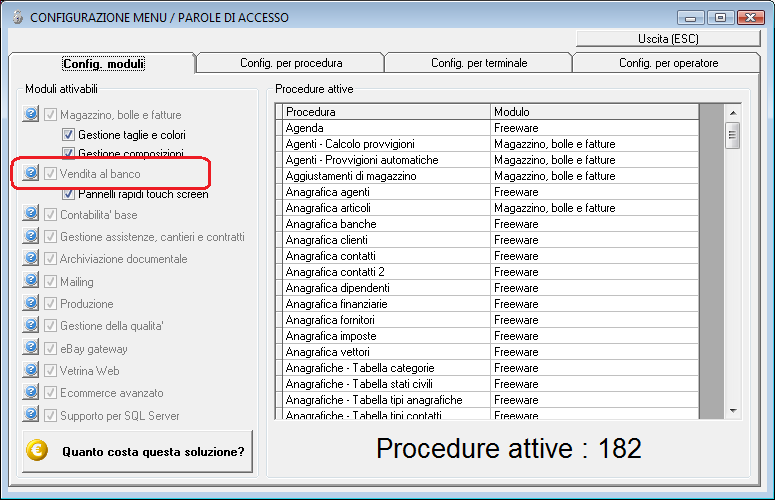
Task: Select Anagrafica clienti row
Action: [487, 240]
